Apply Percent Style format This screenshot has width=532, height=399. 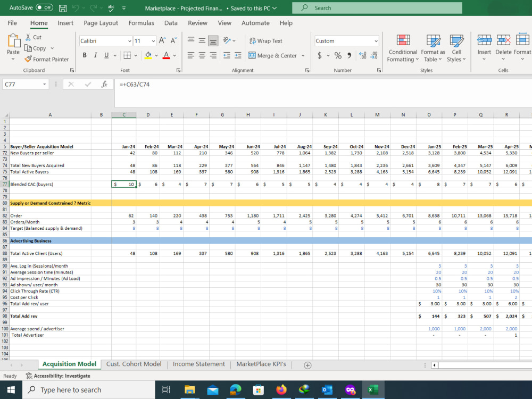coord(338,55)
